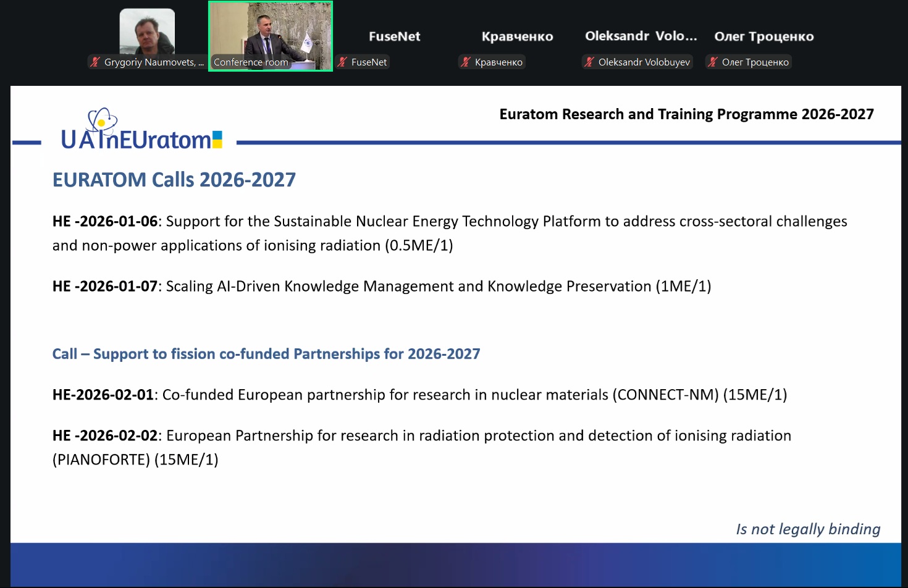
Task: Select the FuseNet participant tile name
Action: click(394, 36)
